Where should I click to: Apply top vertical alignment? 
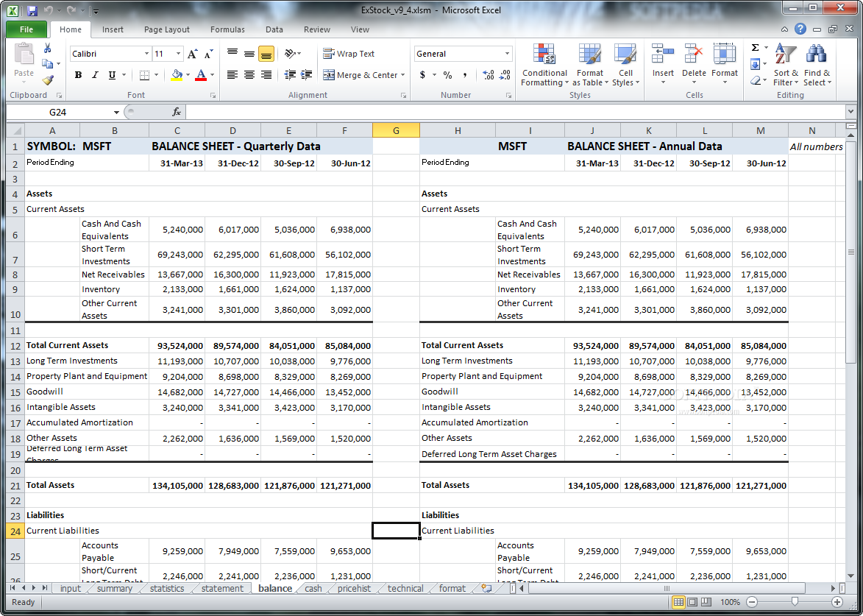pyautogui.click(x=232, y=54)
